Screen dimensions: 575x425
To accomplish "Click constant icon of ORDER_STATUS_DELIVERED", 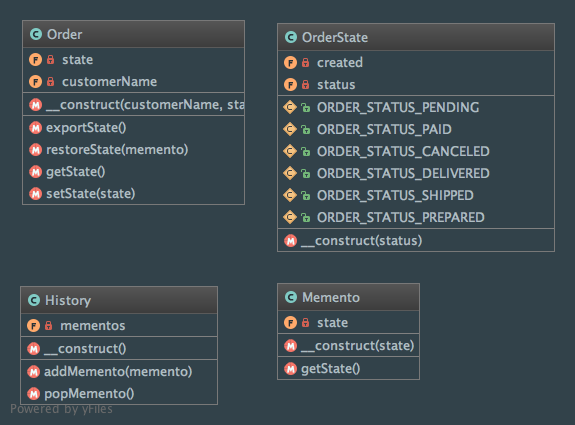I will click(x=290, y=173).
